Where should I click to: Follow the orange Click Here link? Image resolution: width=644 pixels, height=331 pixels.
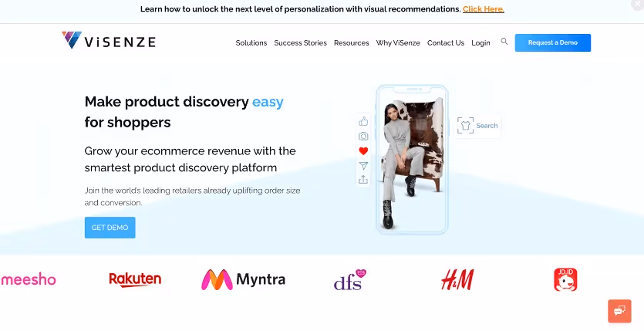(x=484, y=9)
